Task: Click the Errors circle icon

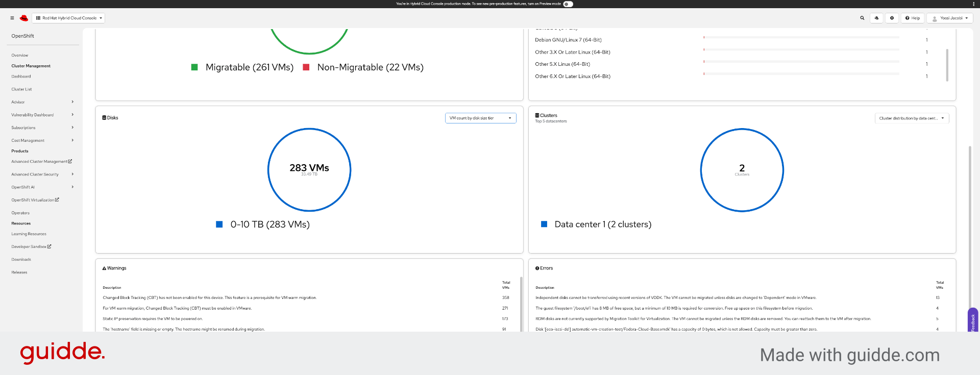Action: pyautogui.click(x=537, y=268)
